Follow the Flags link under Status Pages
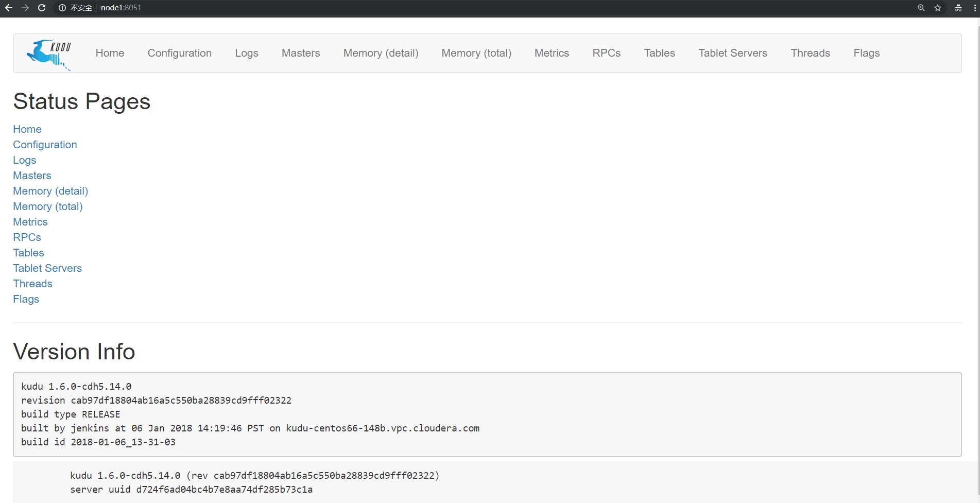This screenshot has height=503, width=980. pos(26,299)
